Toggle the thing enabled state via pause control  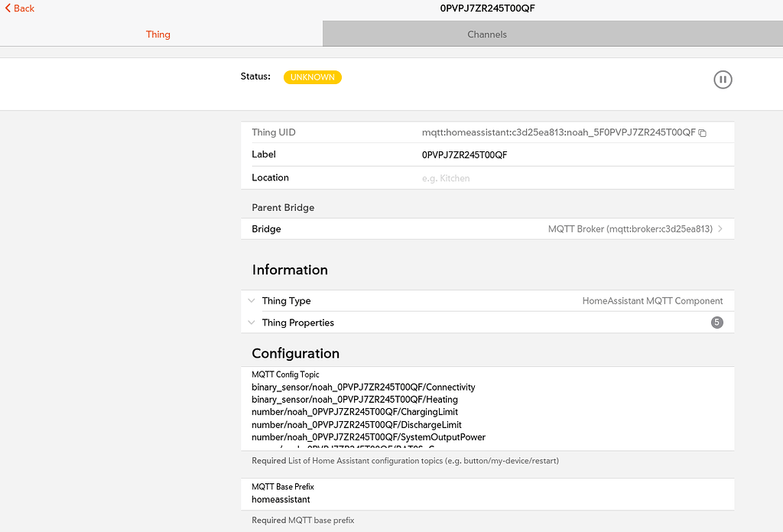pyautogui.click(x=723, y=79)
